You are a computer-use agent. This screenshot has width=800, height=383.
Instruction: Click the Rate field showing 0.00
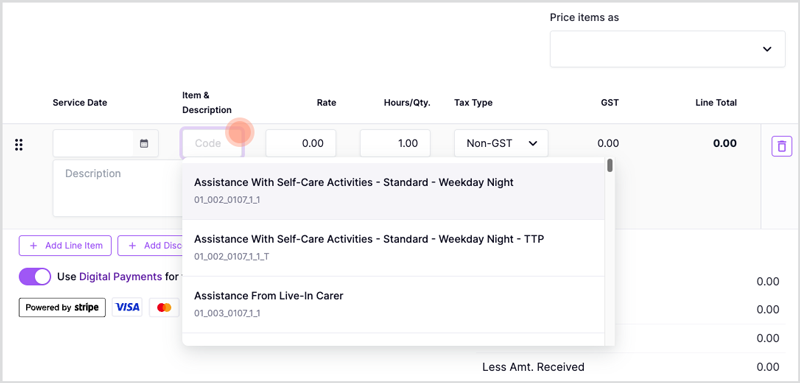point(301,143)
